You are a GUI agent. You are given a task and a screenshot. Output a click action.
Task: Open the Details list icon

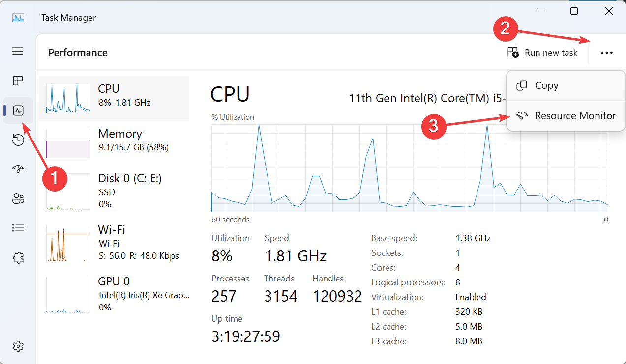click(x=18, y=228)
